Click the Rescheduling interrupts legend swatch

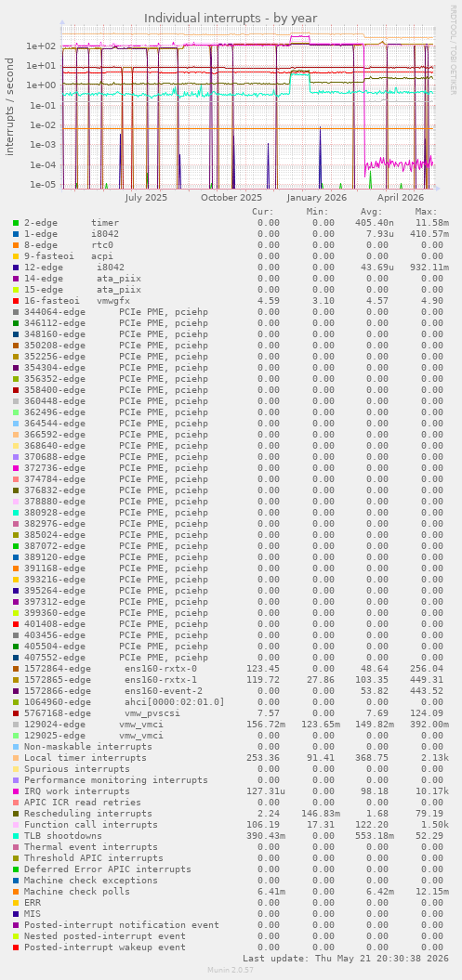(x=16, y=813)
